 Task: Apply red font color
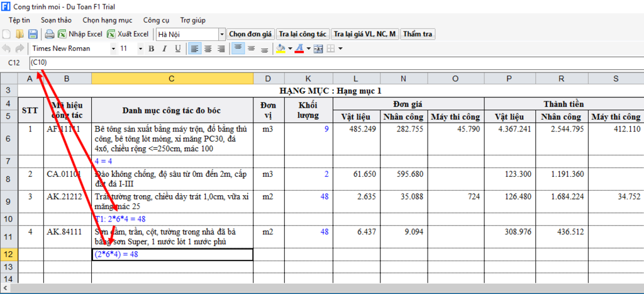coord(299,49)
